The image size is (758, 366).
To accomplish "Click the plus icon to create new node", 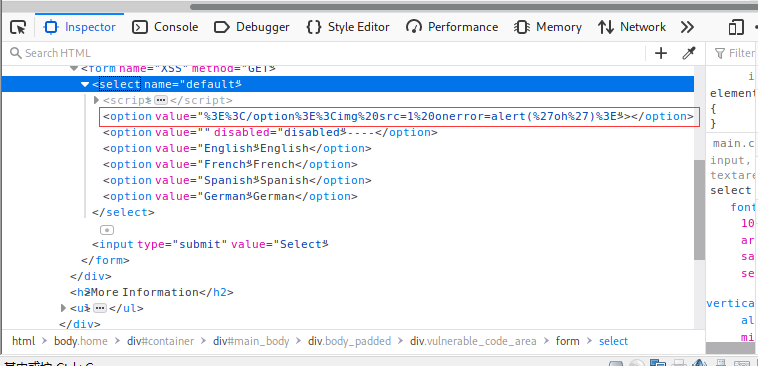I will pos(661,53).
